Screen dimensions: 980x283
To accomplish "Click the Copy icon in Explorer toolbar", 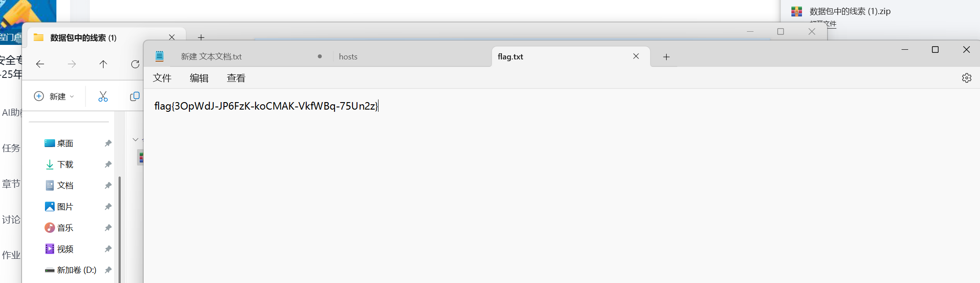I will click(135, 96).
